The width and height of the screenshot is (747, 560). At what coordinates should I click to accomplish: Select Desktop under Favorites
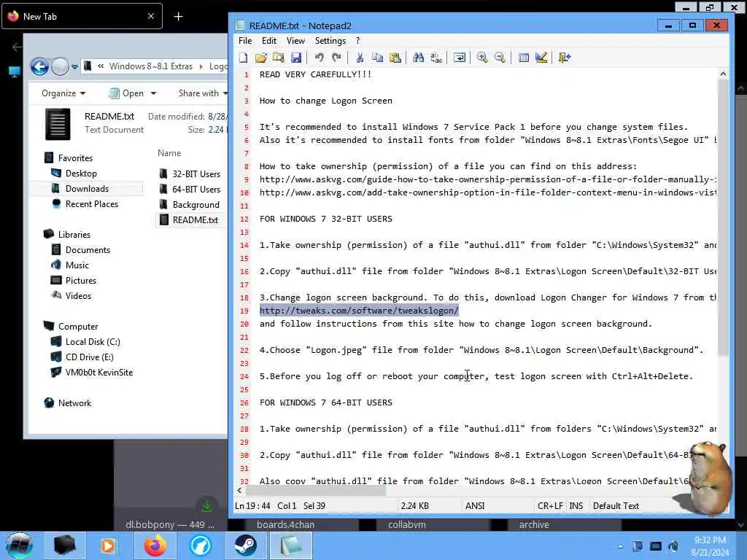81,174
